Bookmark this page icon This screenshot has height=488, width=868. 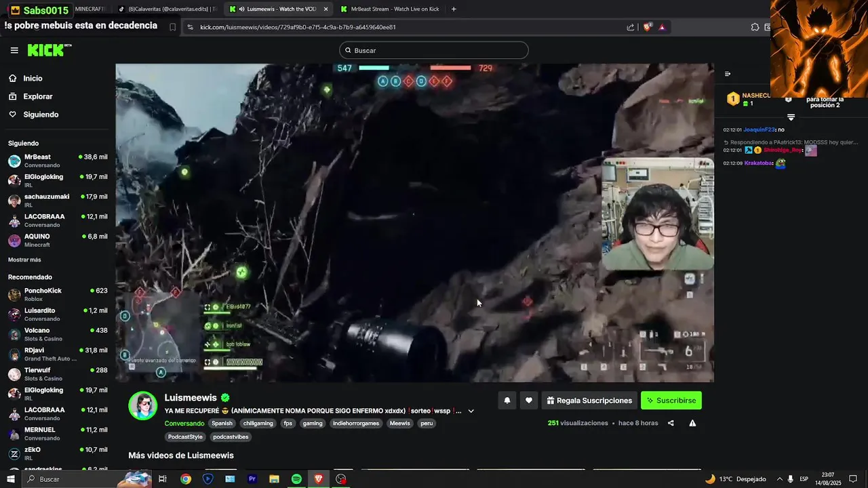172,27
